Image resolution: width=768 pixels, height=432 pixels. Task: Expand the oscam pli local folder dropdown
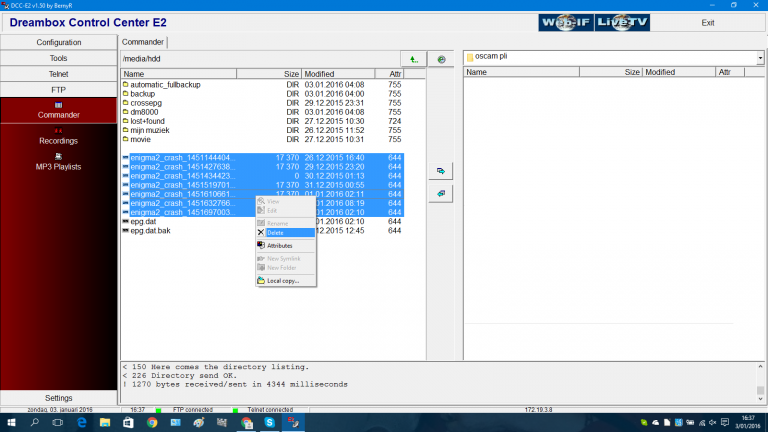[760, 58]
